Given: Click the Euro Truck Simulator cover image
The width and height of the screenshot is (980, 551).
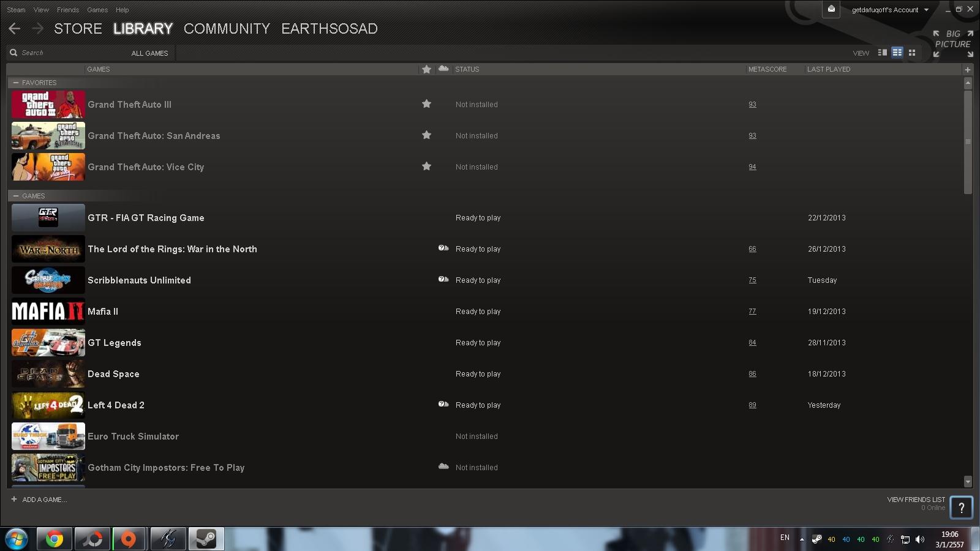Looking at the screenshot, I should 48,437.
